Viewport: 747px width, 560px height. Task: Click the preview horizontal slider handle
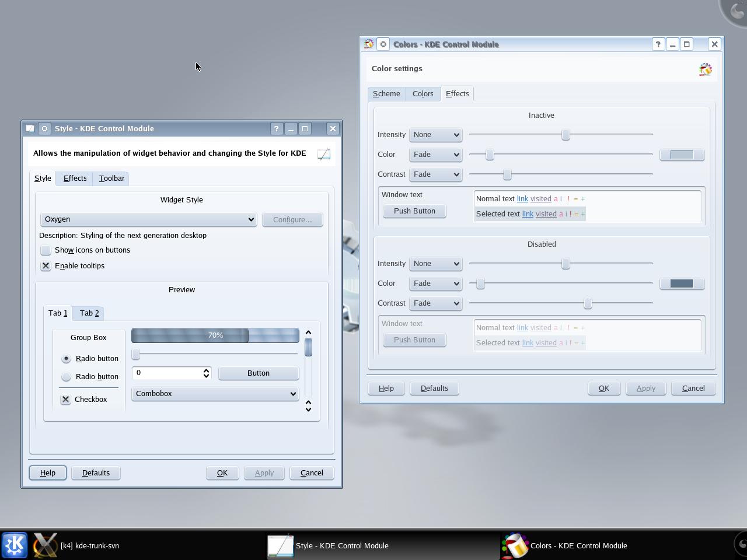pos(135,354)
